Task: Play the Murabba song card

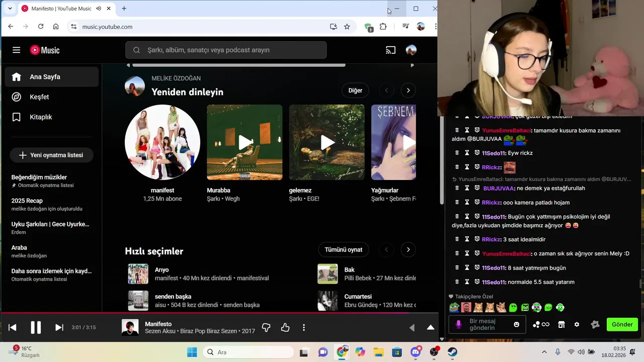Action: click(x=245, y=142)
